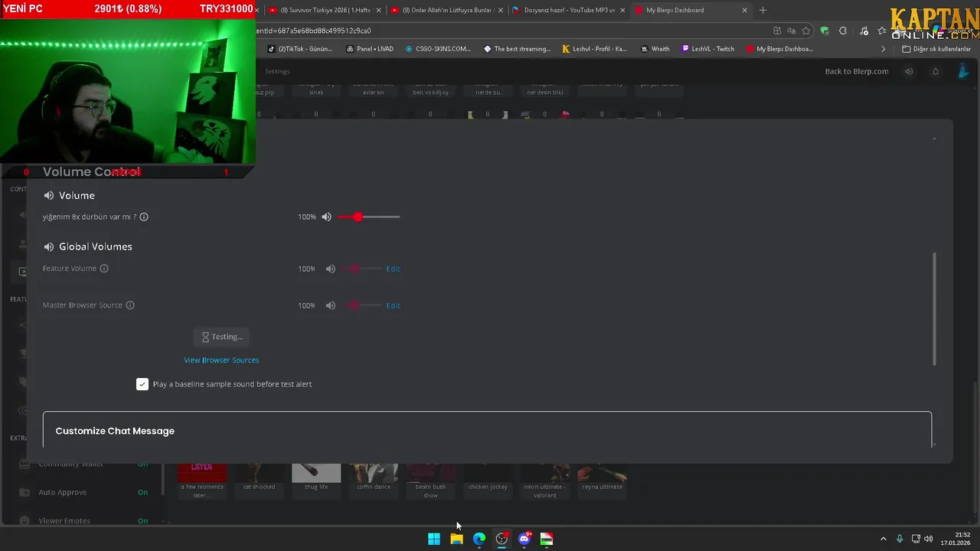The image size is (980, 551).
Task: Adjust the Master Browser Source slider
Action: (x=361, y=305)
